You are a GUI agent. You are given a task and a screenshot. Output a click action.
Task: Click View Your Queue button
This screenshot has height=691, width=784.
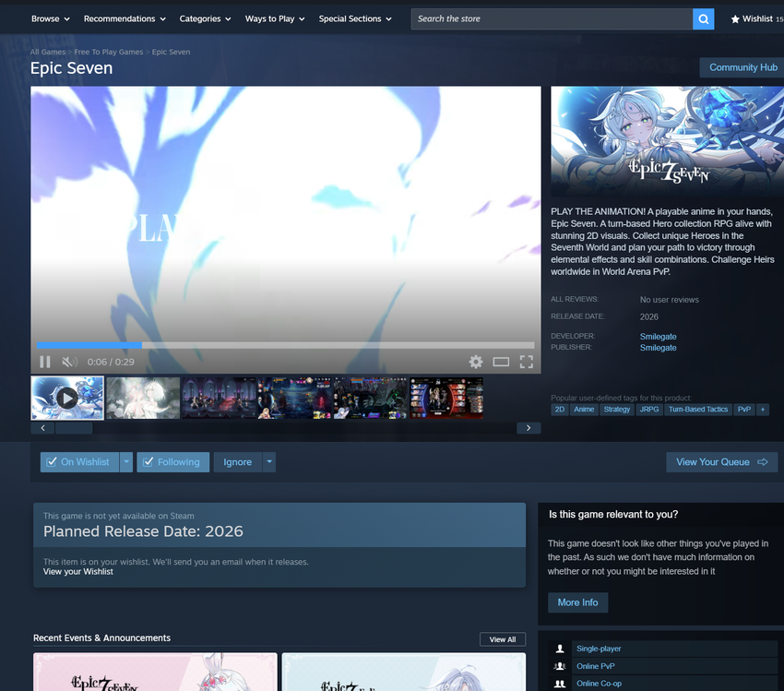click(721, 462)
